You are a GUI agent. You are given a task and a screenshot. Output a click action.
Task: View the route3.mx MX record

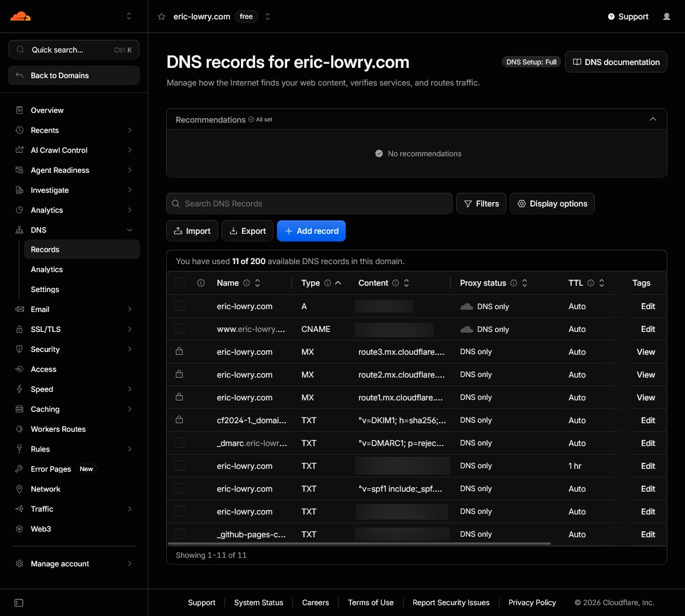[646, 352]
